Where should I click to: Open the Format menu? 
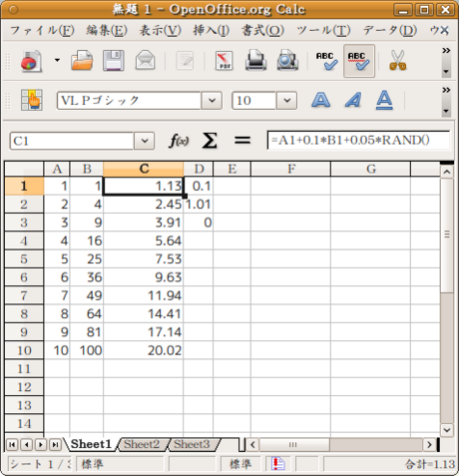click(262, 31)
